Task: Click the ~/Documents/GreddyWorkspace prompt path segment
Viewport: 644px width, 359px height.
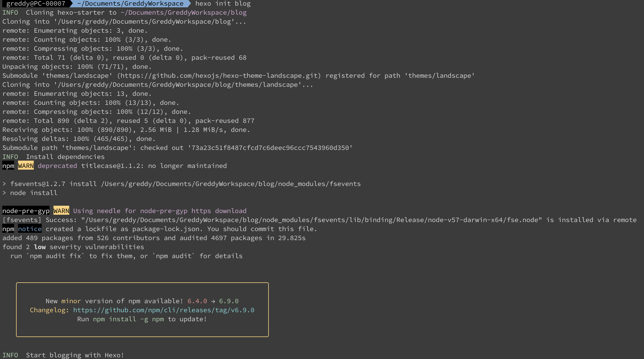Action: 130,4
